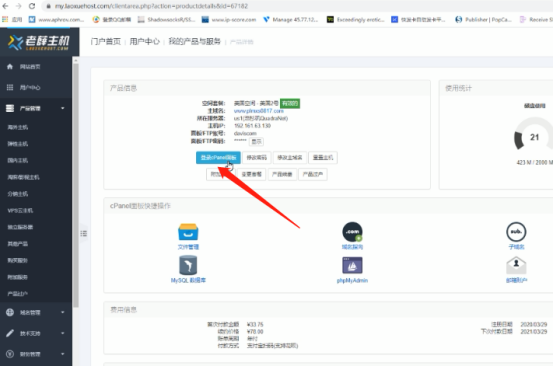Open the Exceedingly erotic bookmark
Viewport: 554px width, 367px height.
(x=355, y=19)
